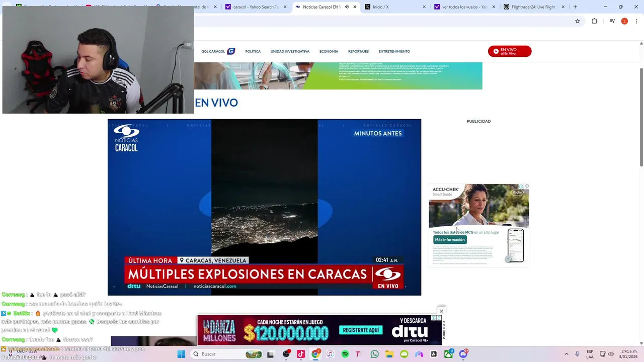The height and width of the screenshot is (362, 644).
Task: Open Google Chrome from the taskbar
Action: [315, 354]
